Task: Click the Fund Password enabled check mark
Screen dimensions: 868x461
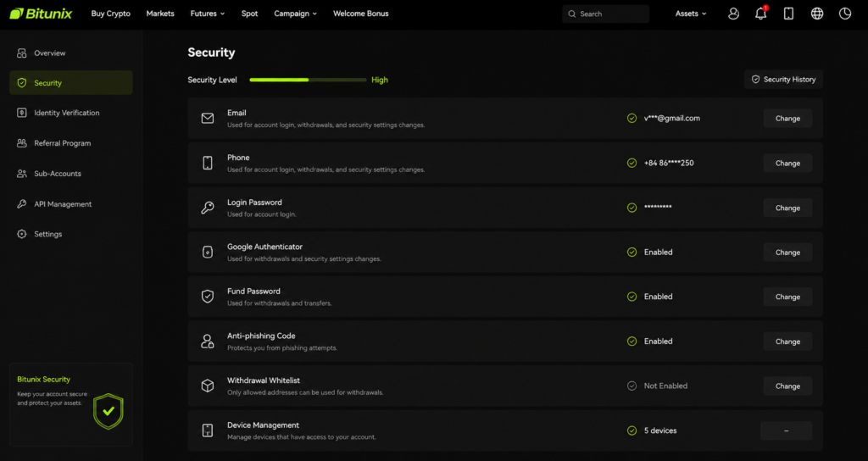Action: pos(632,297)
